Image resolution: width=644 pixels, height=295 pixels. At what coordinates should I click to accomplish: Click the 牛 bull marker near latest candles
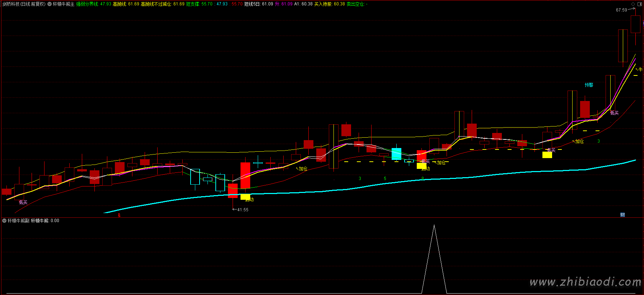tap(640, 69)
